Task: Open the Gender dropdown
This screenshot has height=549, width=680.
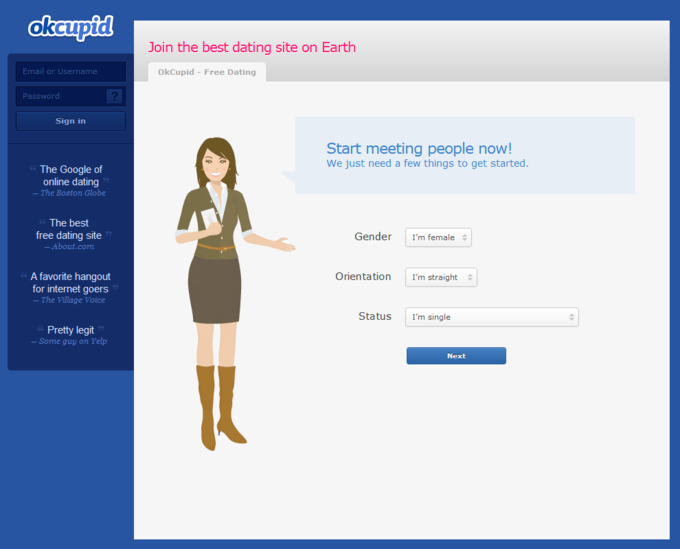Action: pos(438,237)
